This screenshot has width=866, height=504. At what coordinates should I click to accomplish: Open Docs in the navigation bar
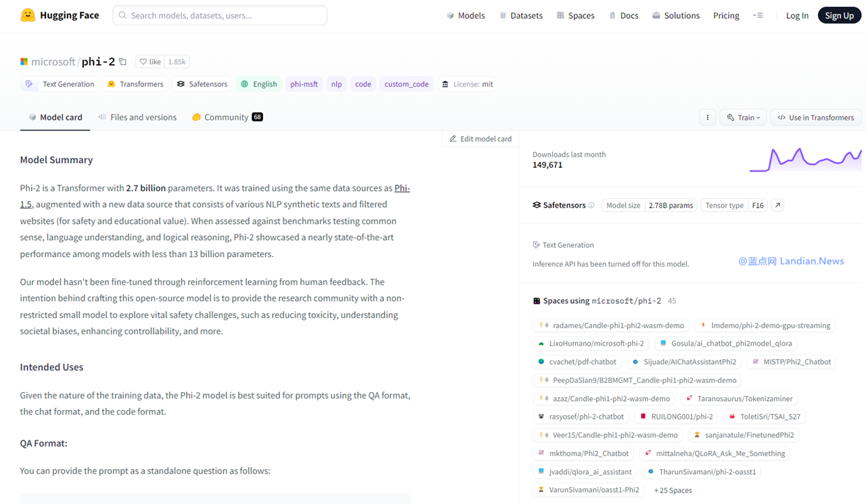[623, 15]
